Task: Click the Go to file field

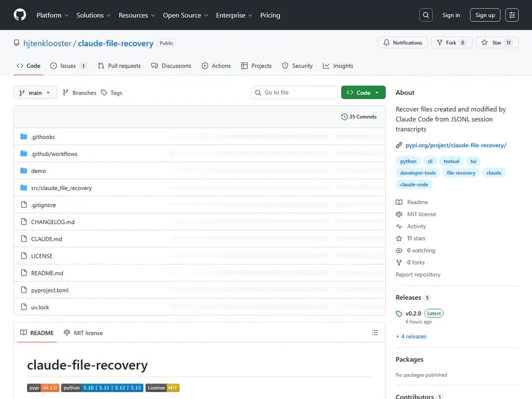Action: (294, 92)
